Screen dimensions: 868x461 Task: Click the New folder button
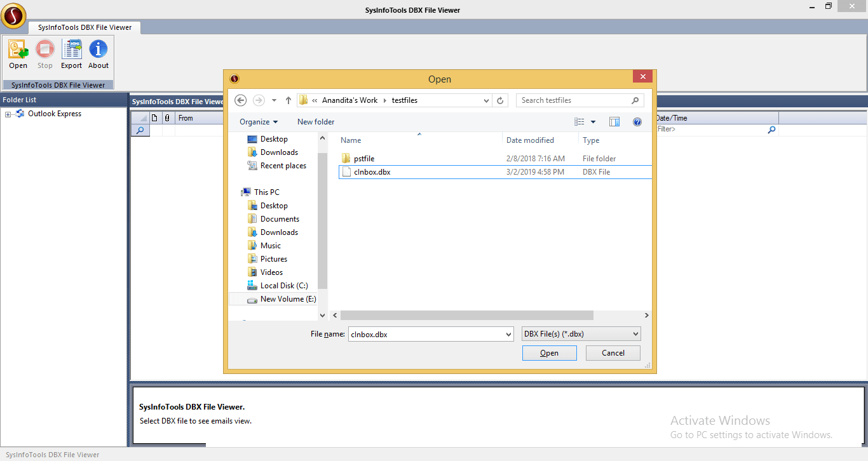316,122
